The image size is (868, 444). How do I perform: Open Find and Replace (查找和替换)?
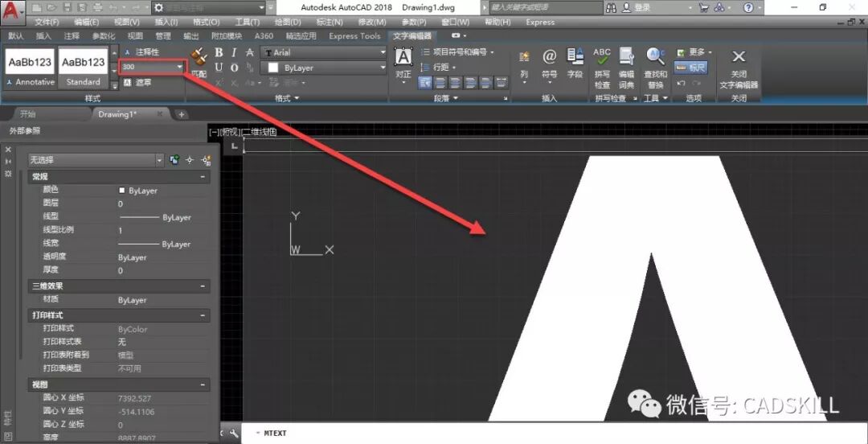[656, 68]
